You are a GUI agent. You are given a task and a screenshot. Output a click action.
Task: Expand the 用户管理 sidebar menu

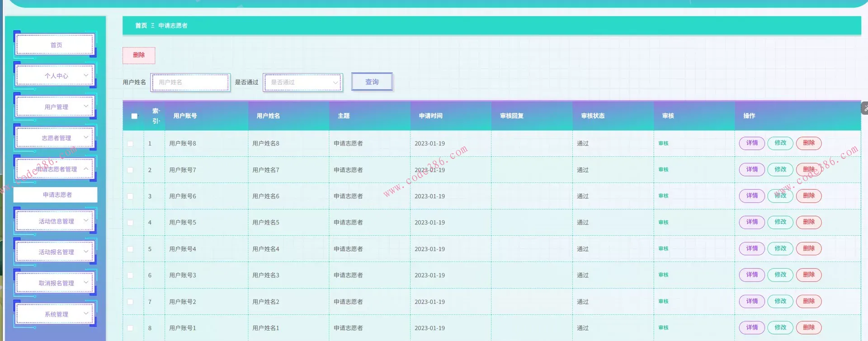56,107
